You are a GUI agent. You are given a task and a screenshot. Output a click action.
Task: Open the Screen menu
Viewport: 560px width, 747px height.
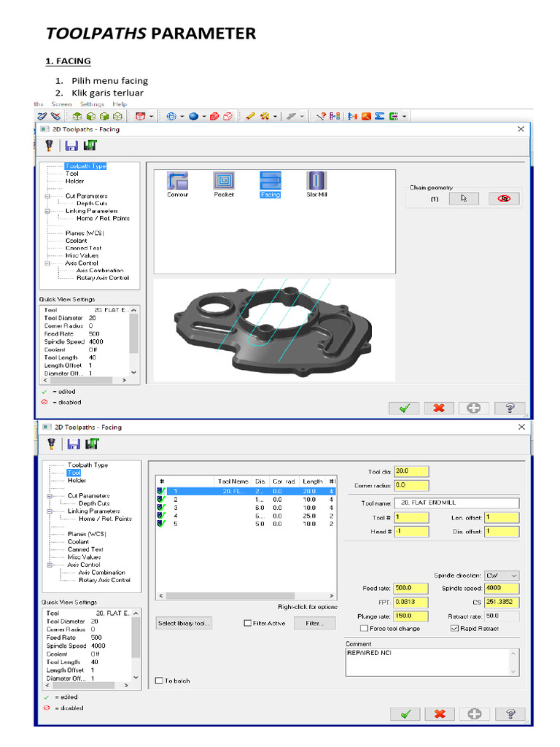(x=61, y=104)
